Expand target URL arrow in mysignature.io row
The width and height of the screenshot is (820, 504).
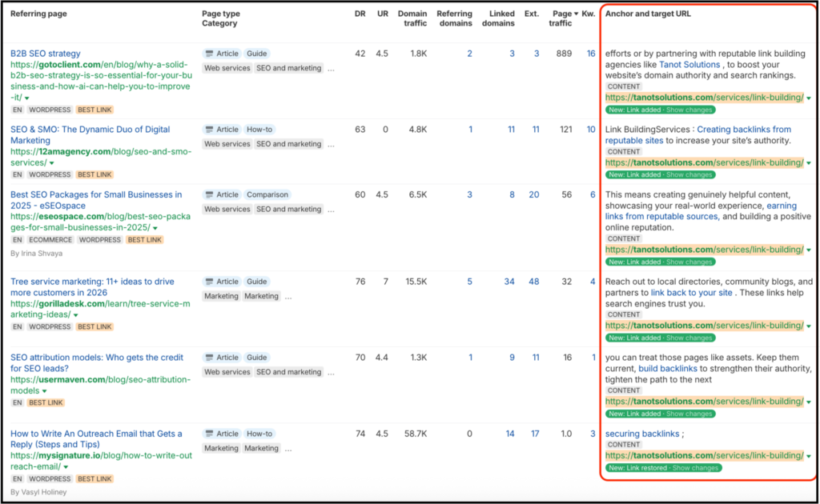(x=809, y=457)
